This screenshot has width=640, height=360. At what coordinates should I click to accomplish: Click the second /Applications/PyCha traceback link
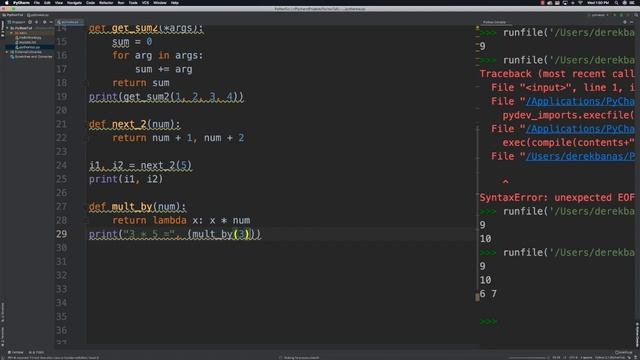580,129
